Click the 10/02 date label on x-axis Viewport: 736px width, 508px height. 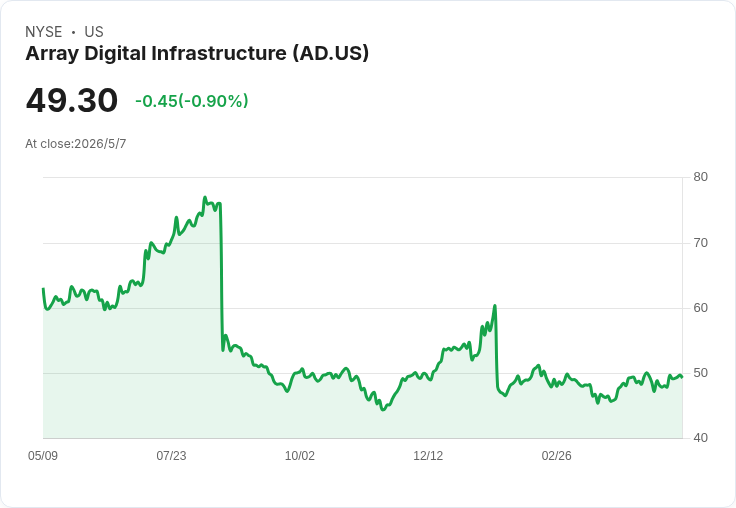click(300, 456)
